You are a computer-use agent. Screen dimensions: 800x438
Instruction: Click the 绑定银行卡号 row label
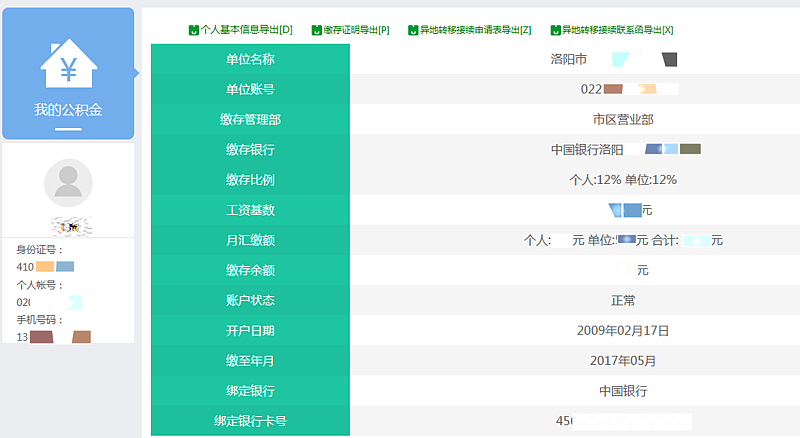[250, 421]
